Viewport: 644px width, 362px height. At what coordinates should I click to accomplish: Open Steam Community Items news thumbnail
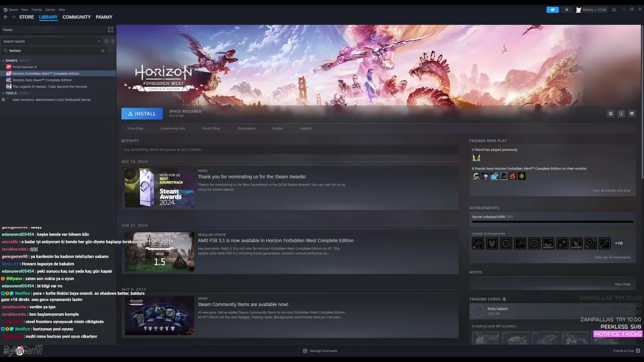pos(159,316)
